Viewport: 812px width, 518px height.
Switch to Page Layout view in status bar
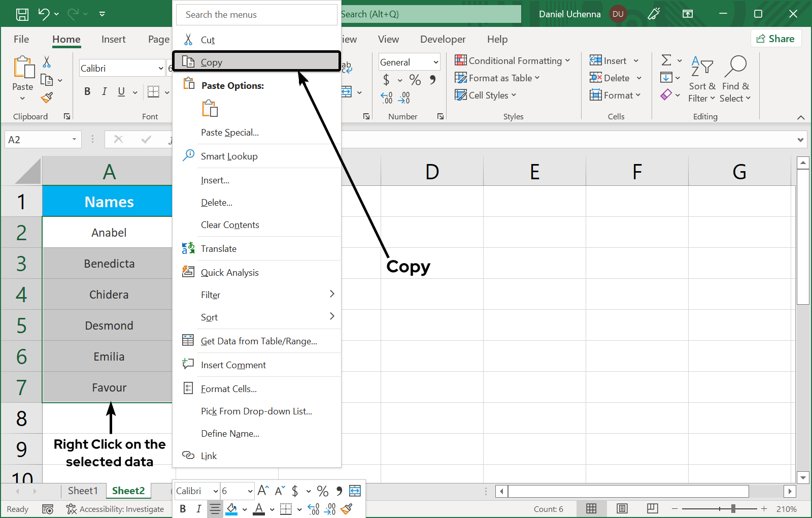pos(622,508)
